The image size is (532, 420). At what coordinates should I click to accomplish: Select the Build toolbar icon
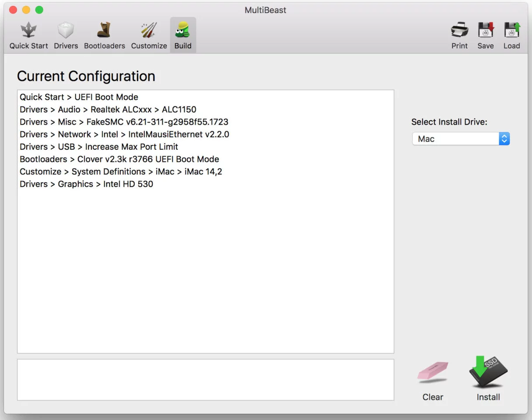click(x=183, y=35)
